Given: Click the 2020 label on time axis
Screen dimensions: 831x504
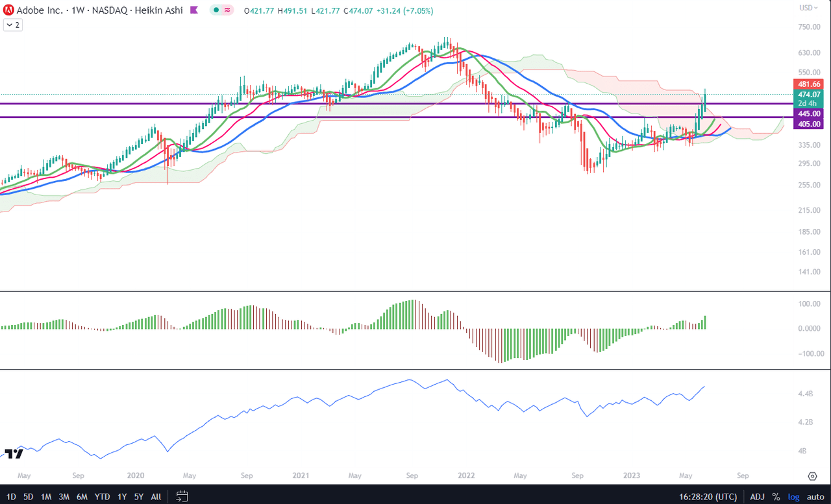Looking at the screenshot, I should coord(135,475).
